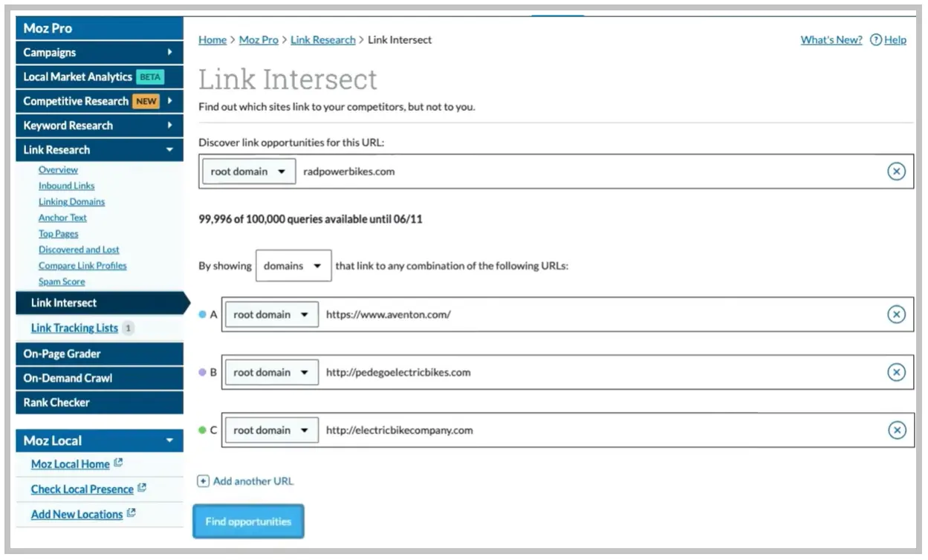Open the What's New? link
Image resolution: width=928 pixels, height=560 pixels.
[831, 40]
